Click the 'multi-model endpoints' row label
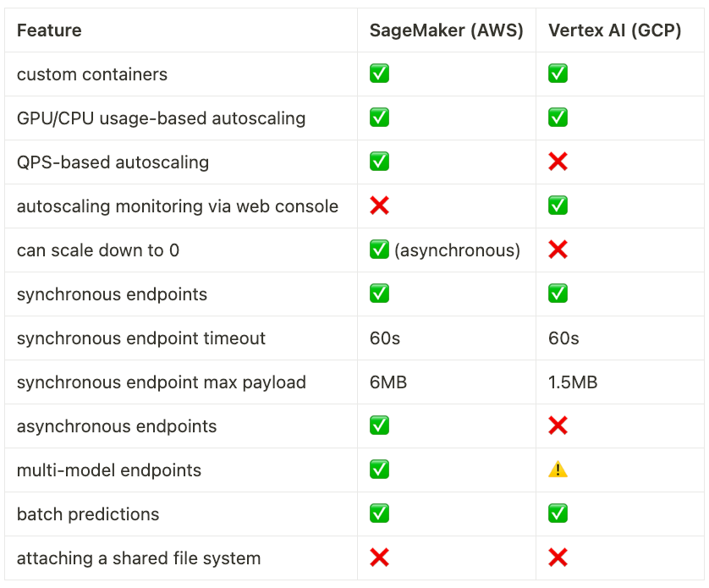 [109, 470]
